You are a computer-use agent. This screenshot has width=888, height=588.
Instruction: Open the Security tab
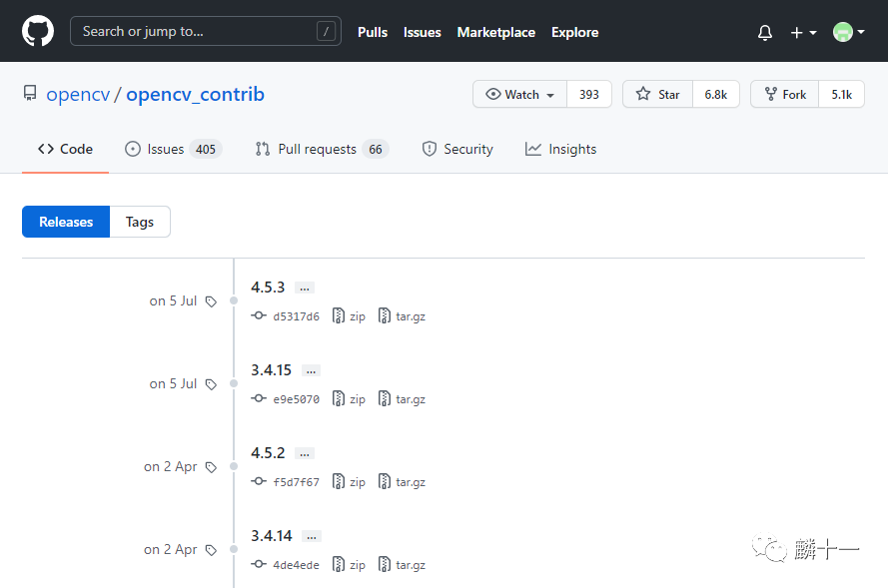[457, 150]
